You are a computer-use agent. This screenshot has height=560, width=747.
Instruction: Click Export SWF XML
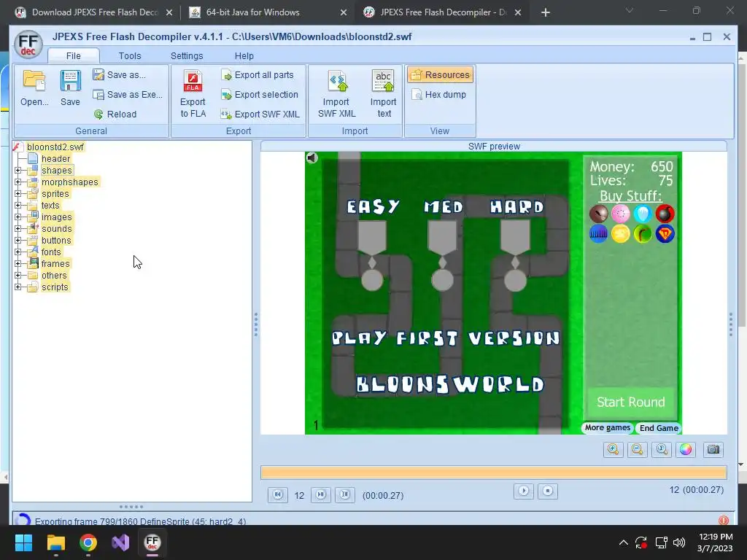click(x=260, y=114)
